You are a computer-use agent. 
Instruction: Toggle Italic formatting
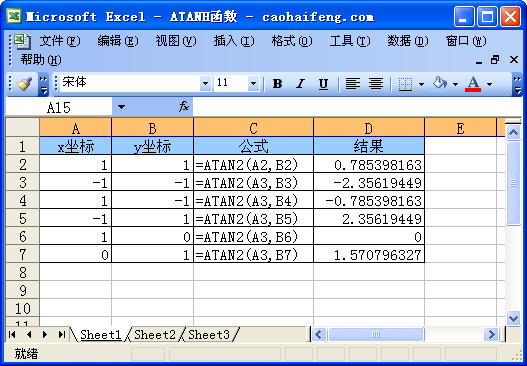tap(300, 83)
